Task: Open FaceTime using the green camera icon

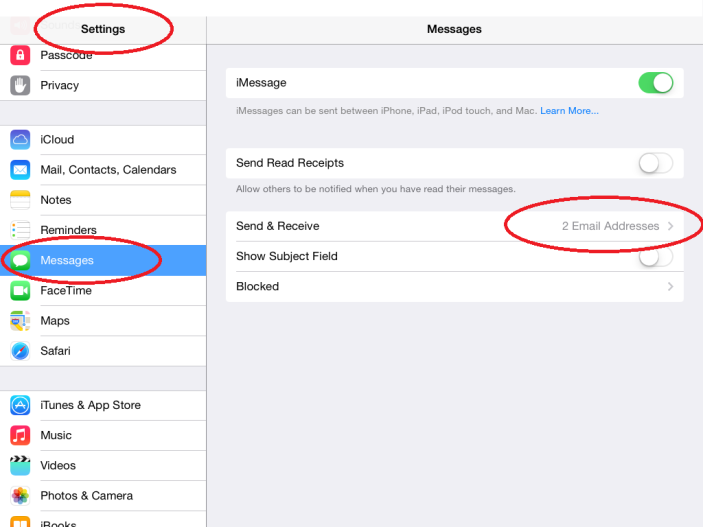Action: click(20, 291)
